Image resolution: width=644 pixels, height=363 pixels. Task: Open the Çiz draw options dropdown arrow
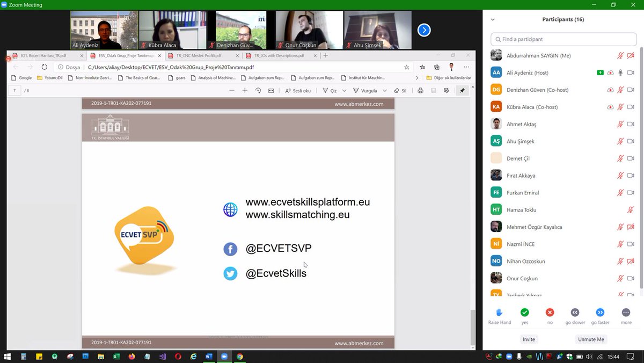pyautogui.click(x=344, y=91)
